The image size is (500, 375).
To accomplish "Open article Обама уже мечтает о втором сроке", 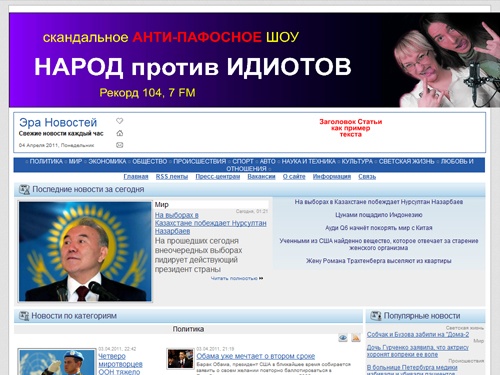I will [256, 356].
